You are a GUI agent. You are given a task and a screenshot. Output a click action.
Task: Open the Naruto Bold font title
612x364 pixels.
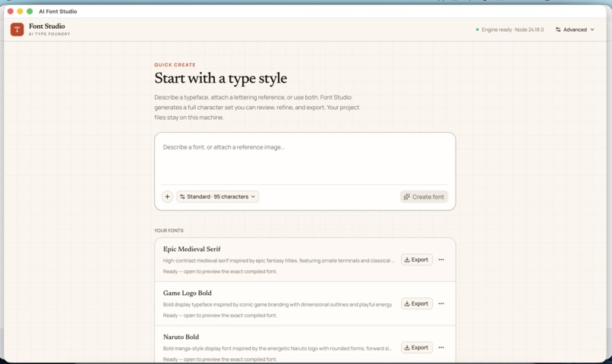(181, 337)
